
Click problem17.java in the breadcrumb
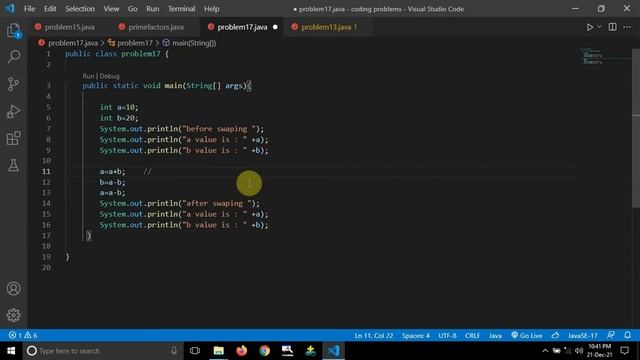pyautogui.click(x=73, y=43)
